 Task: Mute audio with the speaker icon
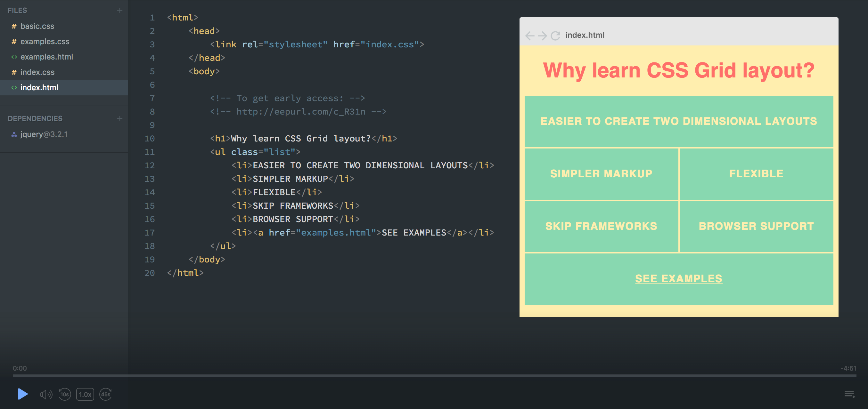point(46,394)
